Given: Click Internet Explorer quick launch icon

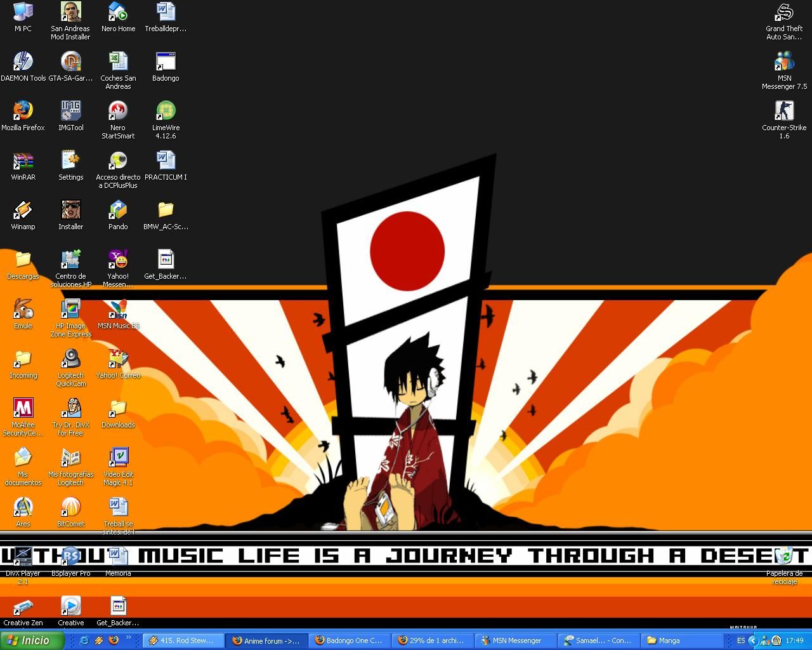Looking at the screenshot, I should click(x=84, y=640).
